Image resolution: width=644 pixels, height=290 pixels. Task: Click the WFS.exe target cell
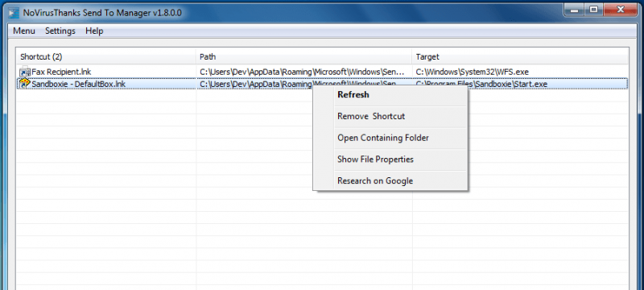tap(472, 72)
